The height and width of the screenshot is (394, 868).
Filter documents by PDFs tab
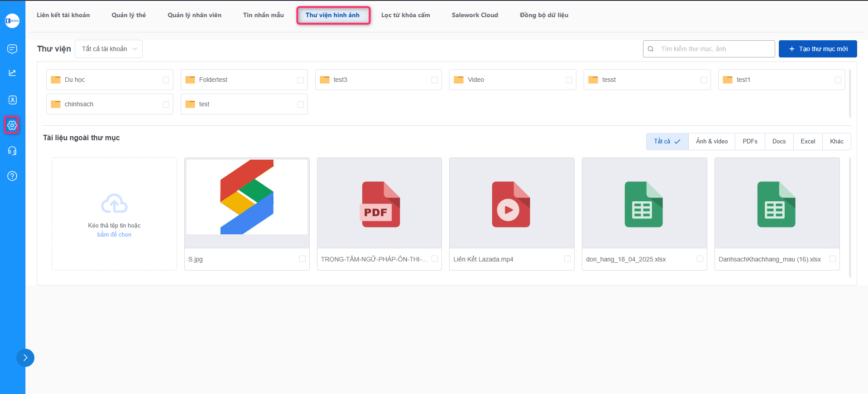pos(750,141)
